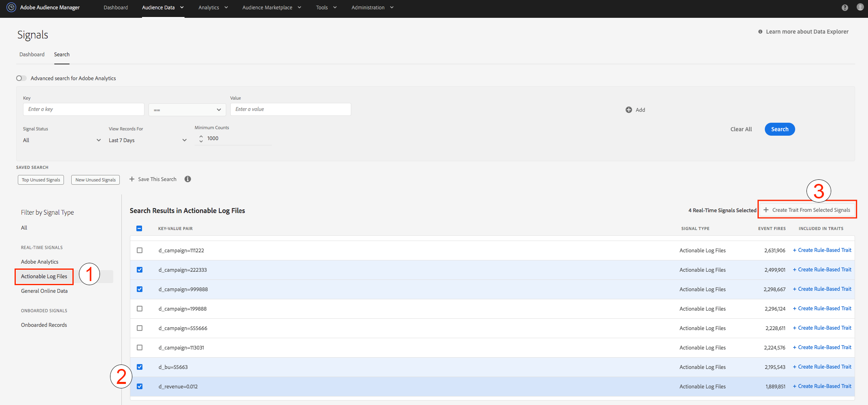This screenshot has height=405, width=868.
Task: Select the Signals Search tab
Action: click(x=62, y=55)
